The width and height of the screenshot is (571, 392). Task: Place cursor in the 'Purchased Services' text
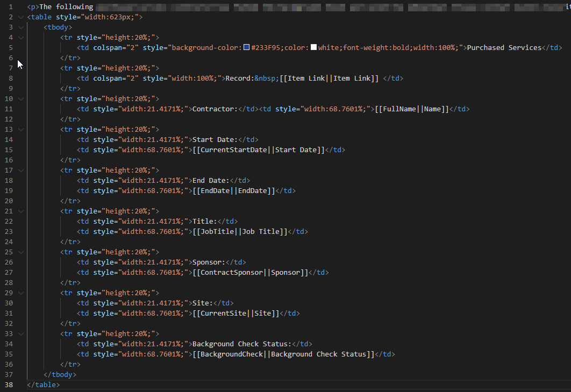tap(504, 48)
